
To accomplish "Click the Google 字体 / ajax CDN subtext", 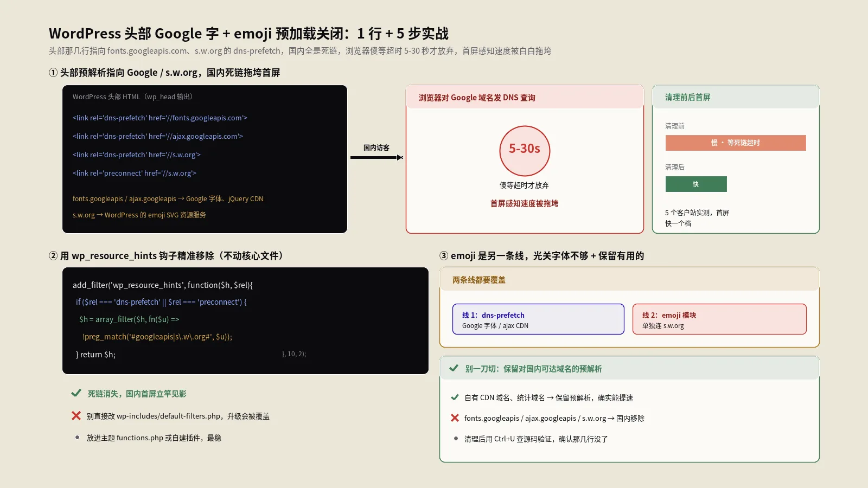I will click(495, 326).
